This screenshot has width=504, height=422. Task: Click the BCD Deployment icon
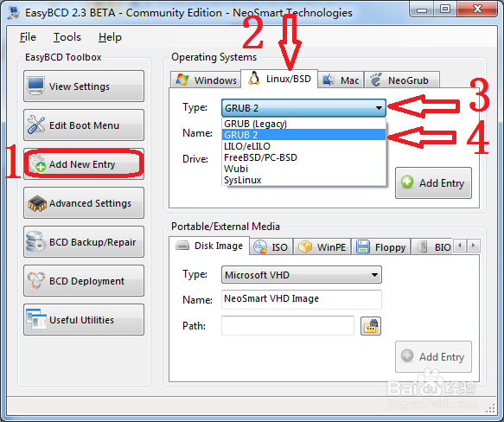(36, 280)
